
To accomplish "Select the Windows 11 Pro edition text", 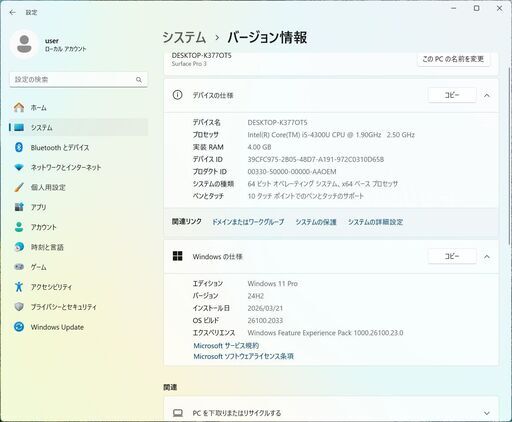I will (x=272, y=284).
